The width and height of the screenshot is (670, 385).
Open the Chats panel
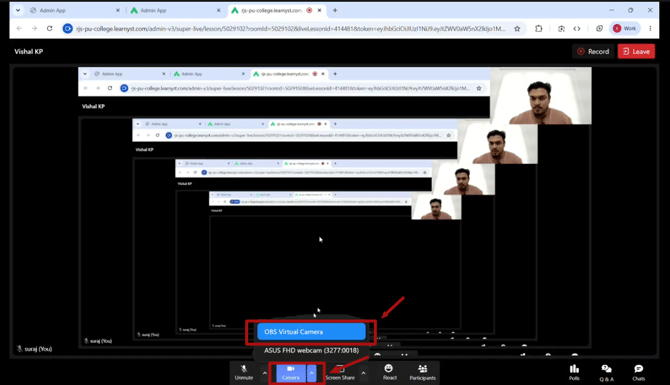click(x=638, y=373)
